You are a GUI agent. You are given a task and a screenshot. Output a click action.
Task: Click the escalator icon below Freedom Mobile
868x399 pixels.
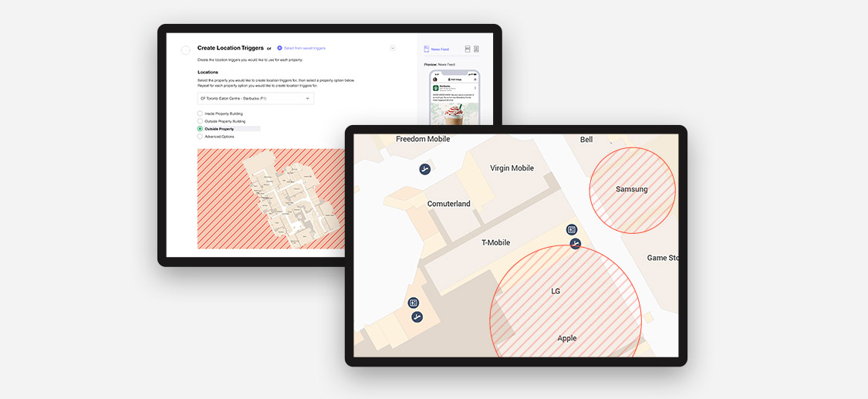pyautogui.click(x=425, y=169)
